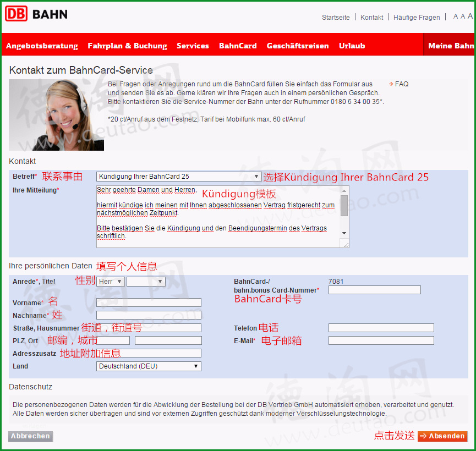The image size is (476, 451).
Task: Click the Vorname input field
Action: [x=149, y=302]
